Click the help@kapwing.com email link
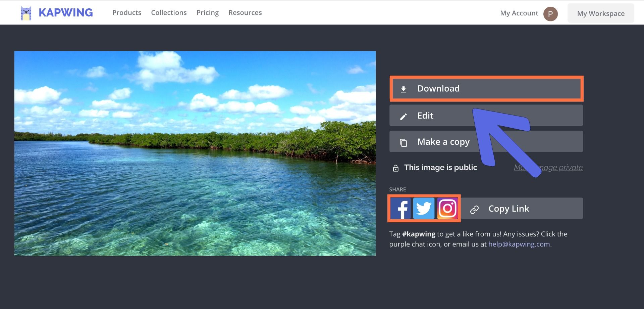 click(519, 244)
